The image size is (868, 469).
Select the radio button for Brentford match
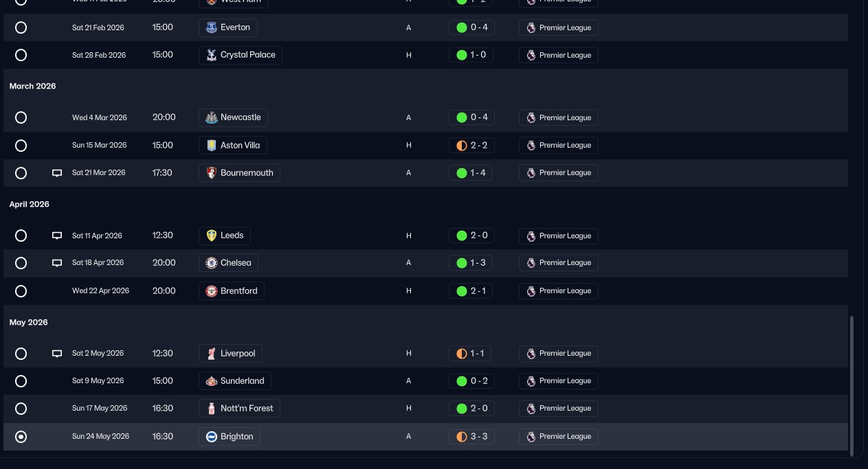21,291
